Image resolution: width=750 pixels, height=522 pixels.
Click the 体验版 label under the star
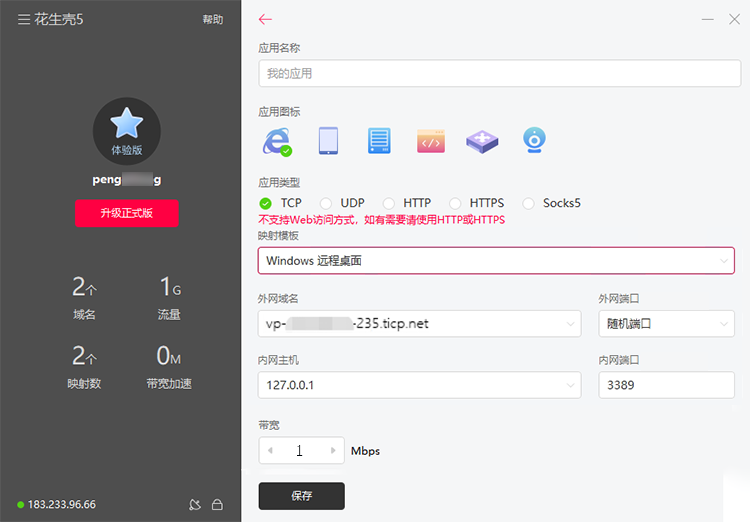(127, 150)
